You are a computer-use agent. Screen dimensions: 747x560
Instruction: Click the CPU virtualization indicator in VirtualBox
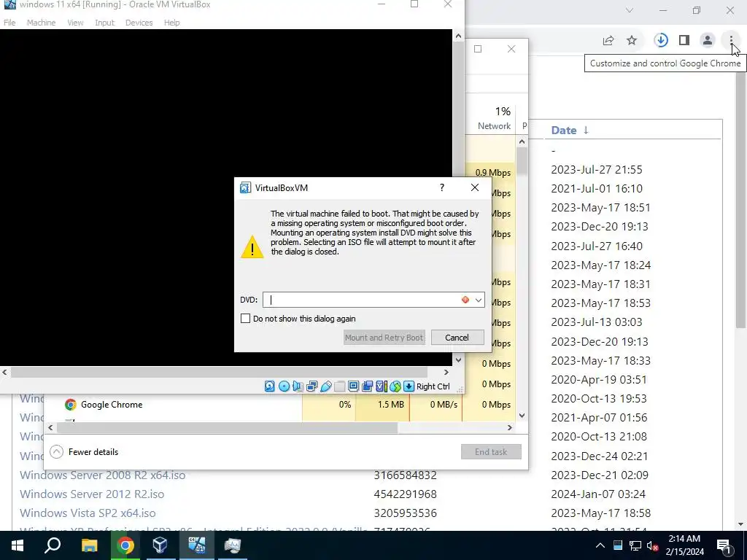(x=381, y=386)
